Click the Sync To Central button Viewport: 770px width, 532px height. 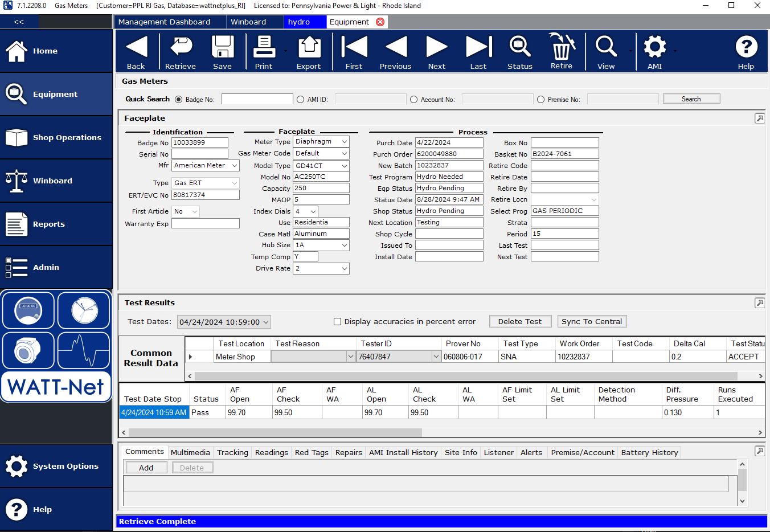[592, 321]
